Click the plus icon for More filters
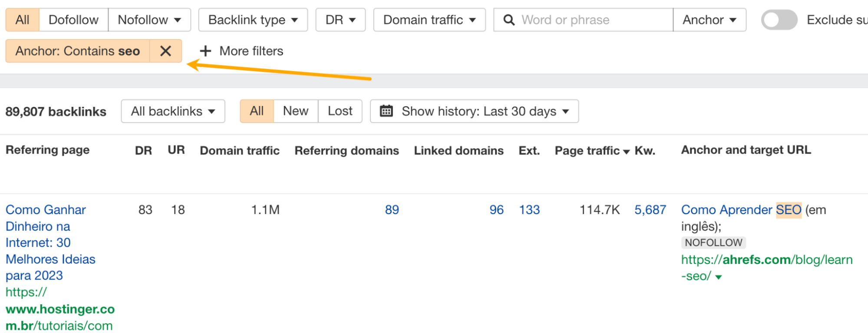Screen dimensions: 868x333 (x=205, y=51)
